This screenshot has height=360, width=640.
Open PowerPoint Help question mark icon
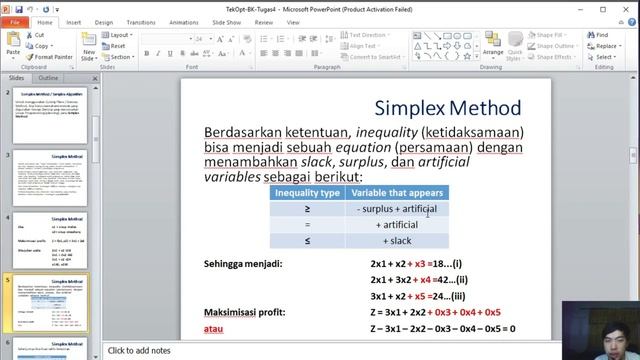[x=632, y=22]
